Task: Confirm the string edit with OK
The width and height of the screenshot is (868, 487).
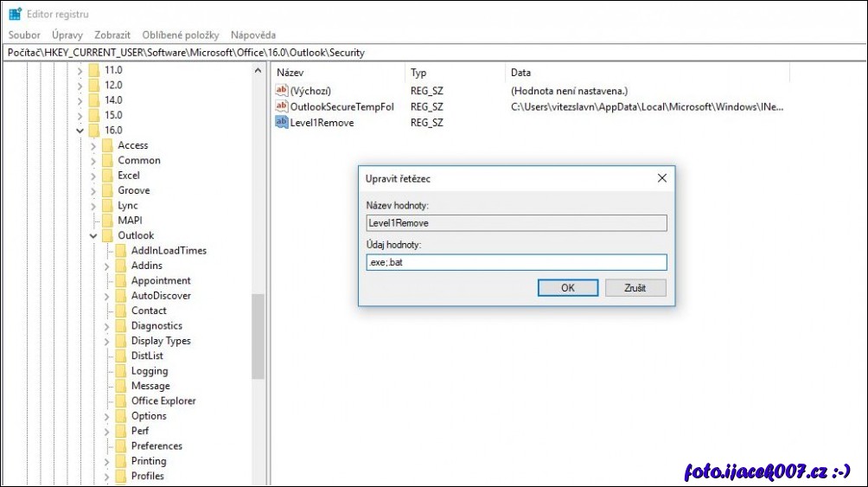Action: (567, 288)
